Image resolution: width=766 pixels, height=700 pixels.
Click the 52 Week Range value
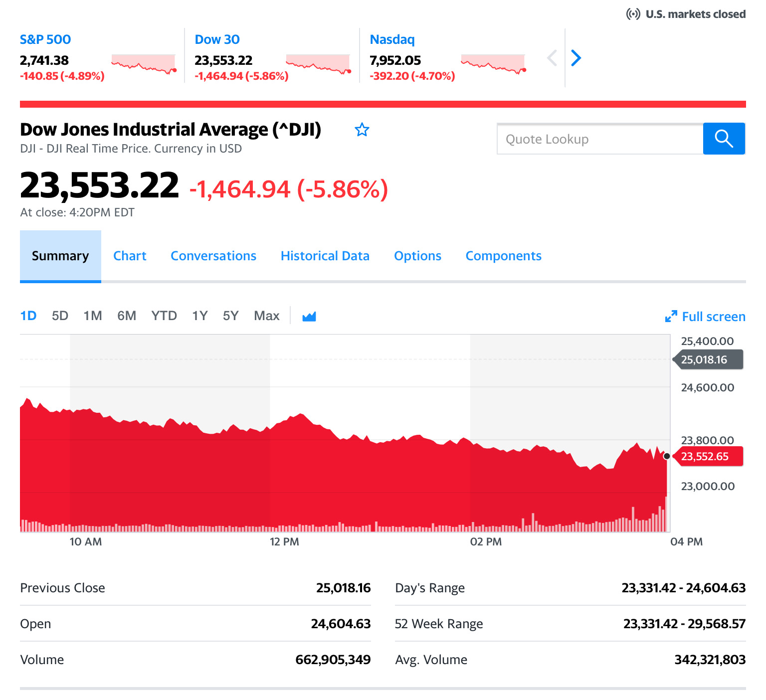click(x=685, y=624)
